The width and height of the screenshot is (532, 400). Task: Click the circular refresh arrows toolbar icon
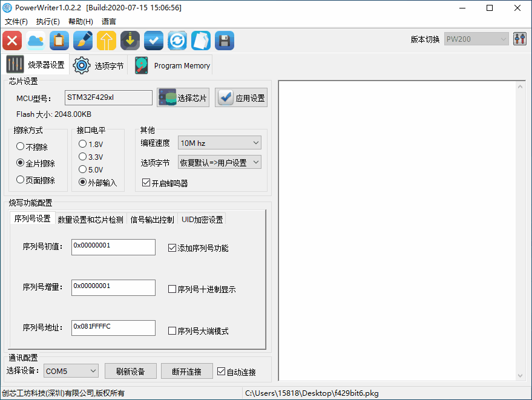(x=177, y=41)
